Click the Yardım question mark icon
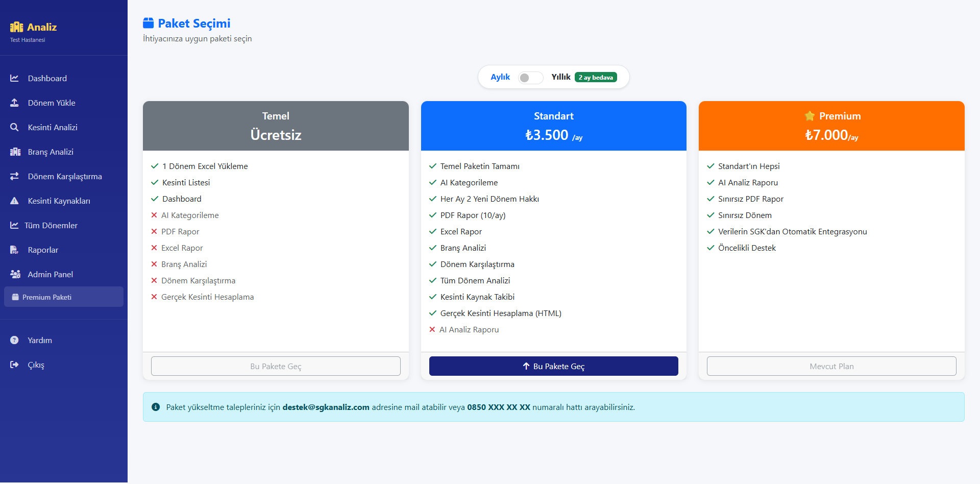 14,340
